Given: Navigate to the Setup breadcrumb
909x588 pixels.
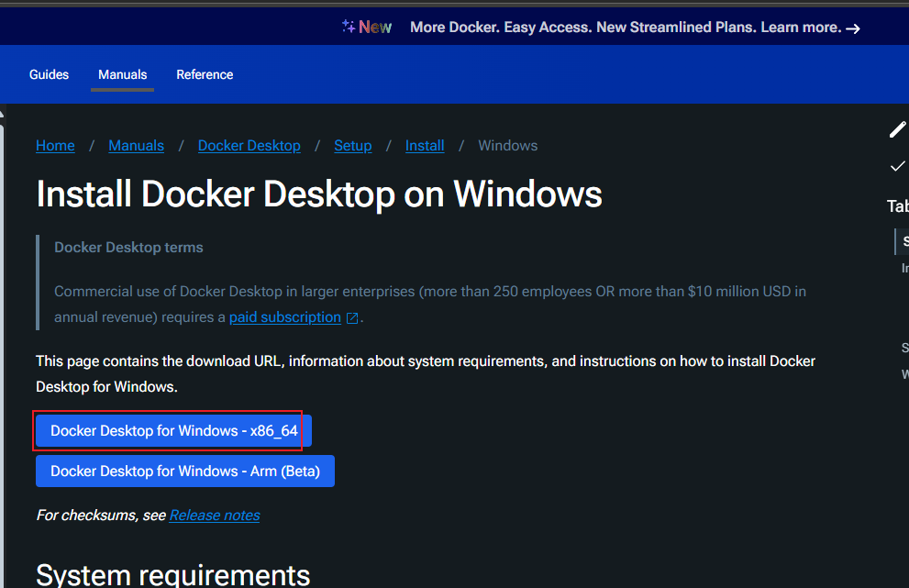Looking at the screenshot, I should tap(353, 146).
